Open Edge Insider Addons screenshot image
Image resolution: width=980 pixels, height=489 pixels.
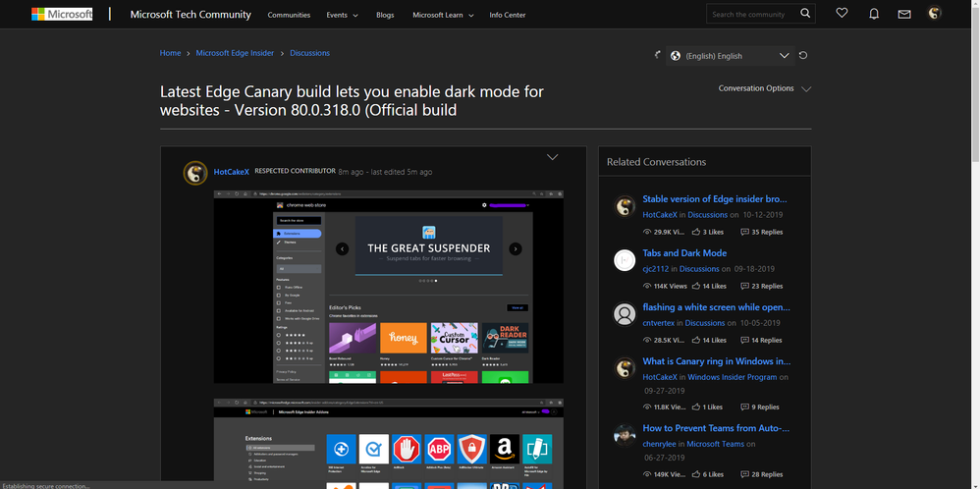tap(389, 444)
